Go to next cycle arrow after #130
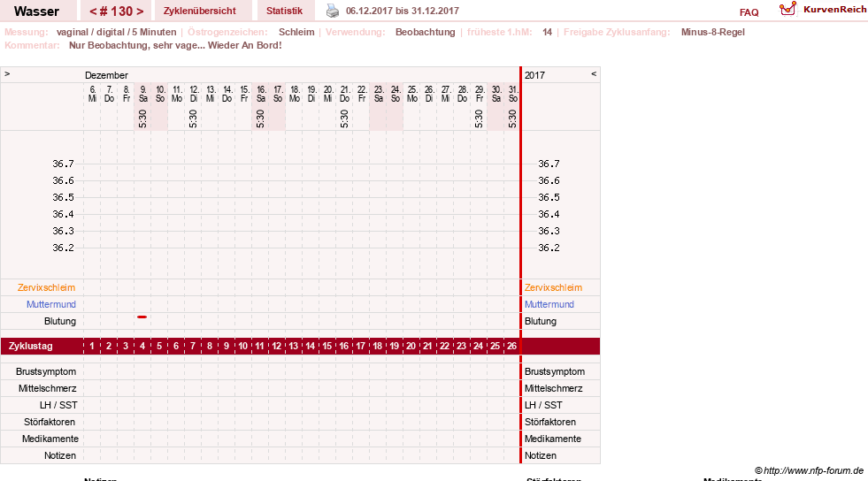 pos(140,11)
